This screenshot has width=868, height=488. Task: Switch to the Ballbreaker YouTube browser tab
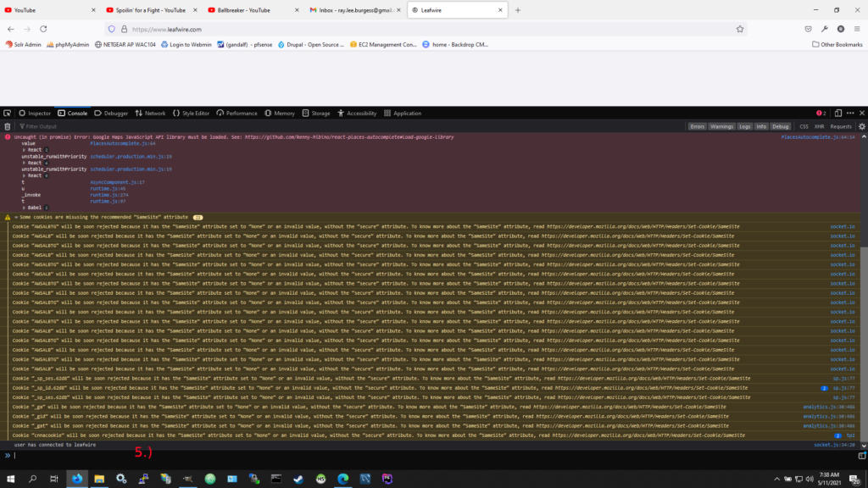pos(253,10)
